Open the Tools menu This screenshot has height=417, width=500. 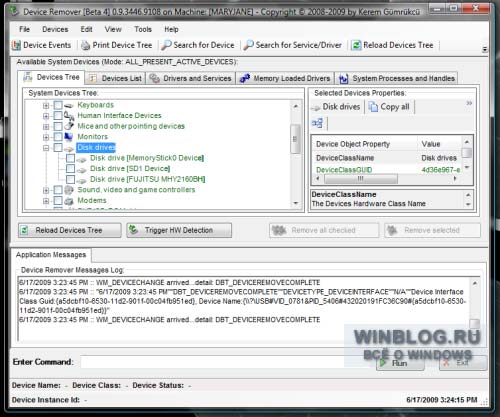point(143,29)
